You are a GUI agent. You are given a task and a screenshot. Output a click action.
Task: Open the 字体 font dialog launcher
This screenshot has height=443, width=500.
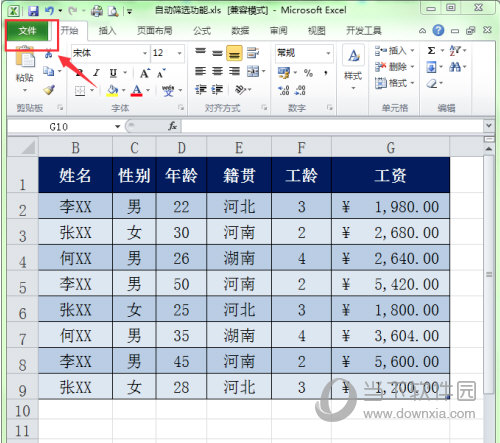point(181,107)
